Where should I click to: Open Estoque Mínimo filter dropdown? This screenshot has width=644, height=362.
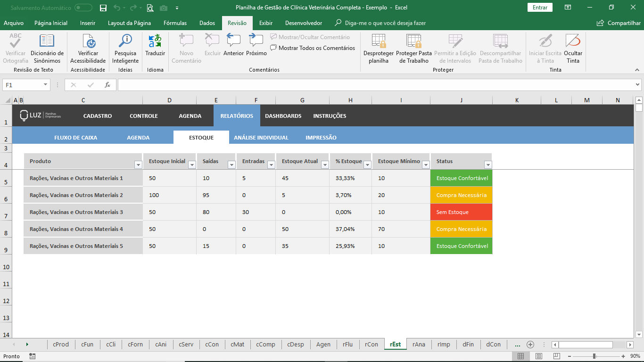(426, 165)
